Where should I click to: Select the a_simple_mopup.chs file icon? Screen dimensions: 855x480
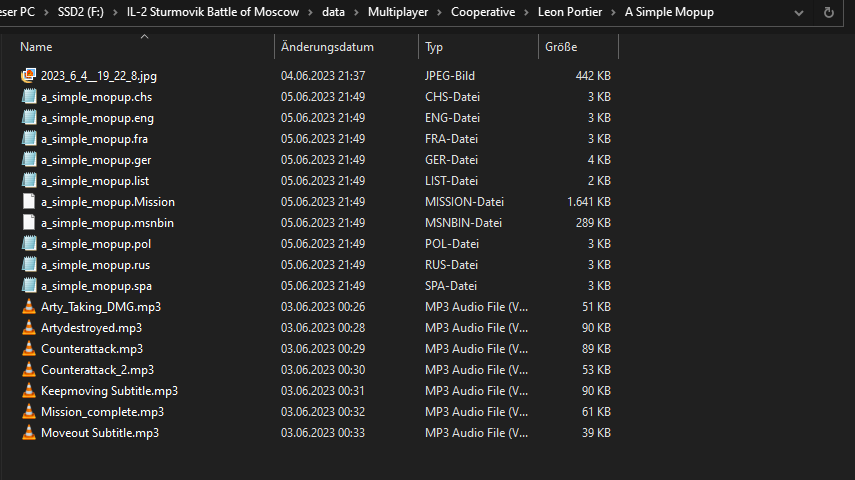[29, 97]
